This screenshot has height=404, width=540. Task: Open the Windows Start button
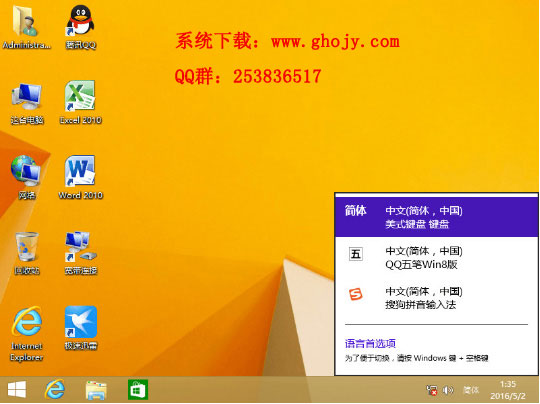17,390
